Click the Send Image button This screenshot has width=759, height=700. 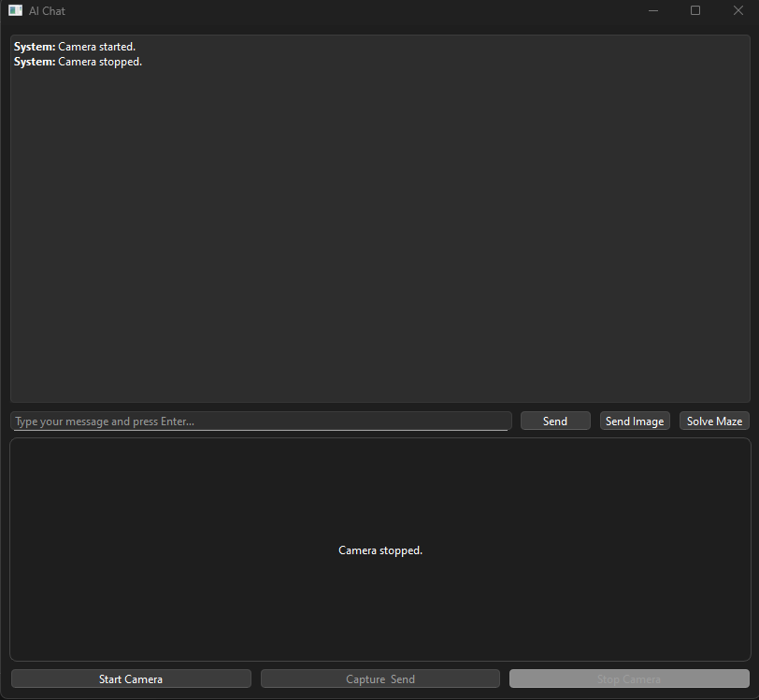click(x=635, y=421)
